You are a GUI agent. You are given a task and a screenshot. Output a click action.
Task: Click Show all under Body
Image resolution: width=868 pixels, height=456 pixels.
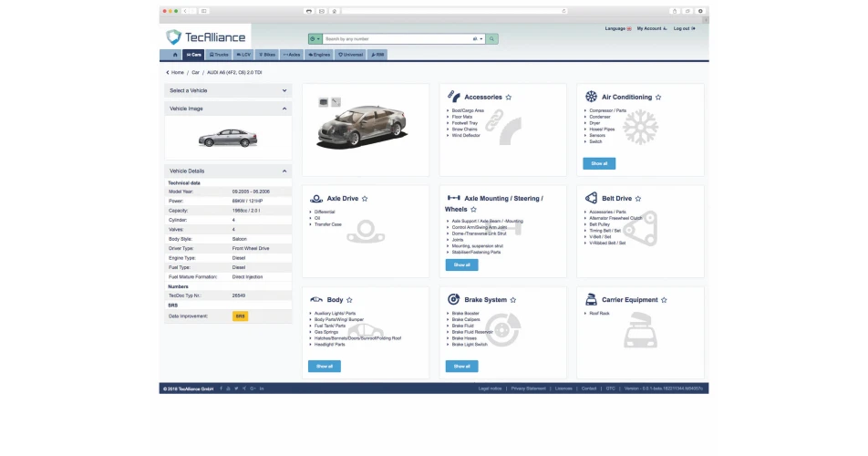[x=325, y=367]
